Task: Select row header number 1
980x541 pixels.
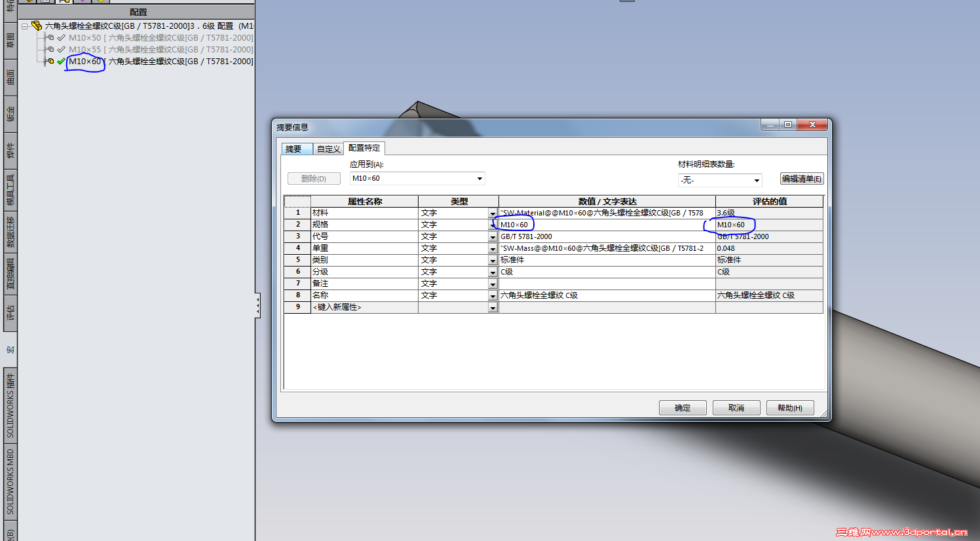Action: click(297, 214)
